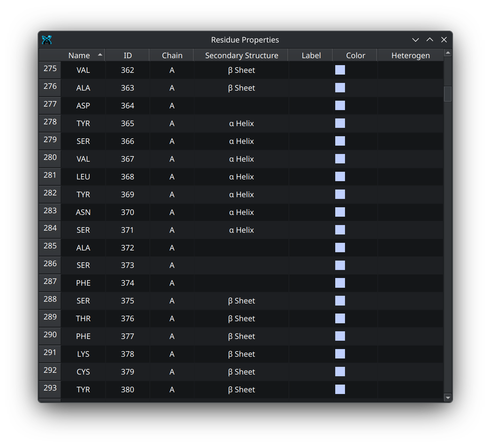Click the ID column header

click(x=128, y=55)
